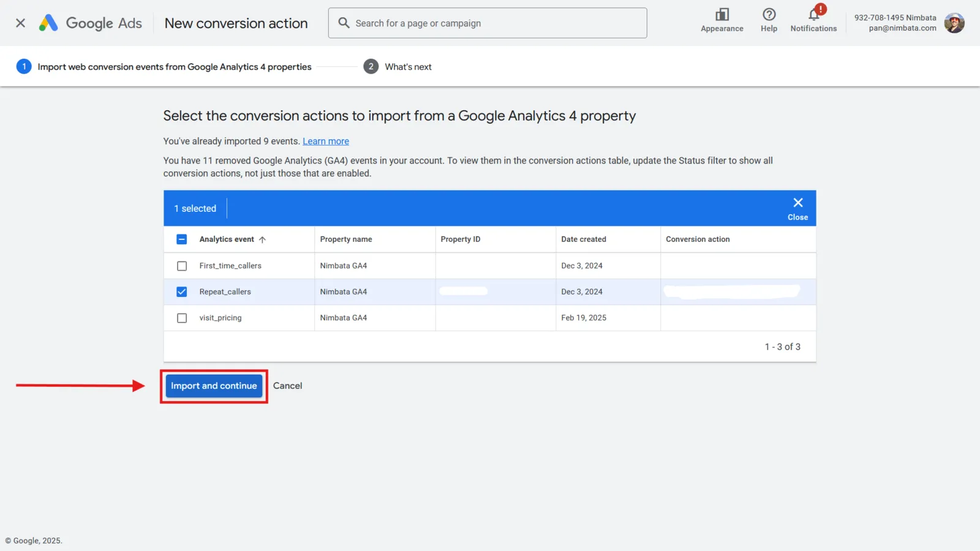
Task: Check the visit_pricing checkbox
Action: coord(182,318)
